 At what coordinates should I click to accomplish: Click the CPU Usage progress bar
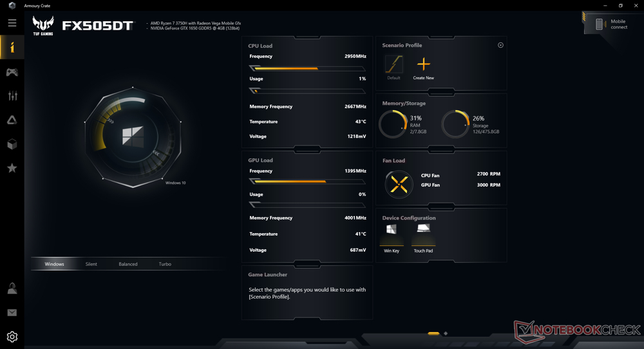pos(307,91)
